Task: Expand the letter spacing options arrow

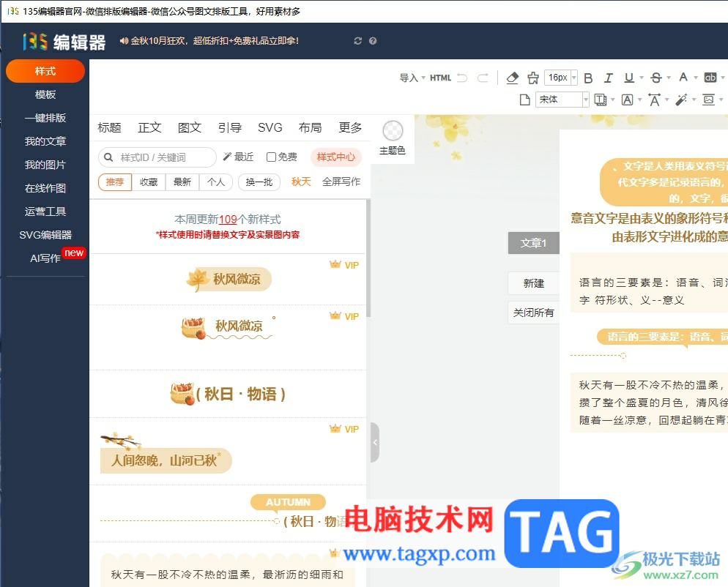Action: point(666,100)
